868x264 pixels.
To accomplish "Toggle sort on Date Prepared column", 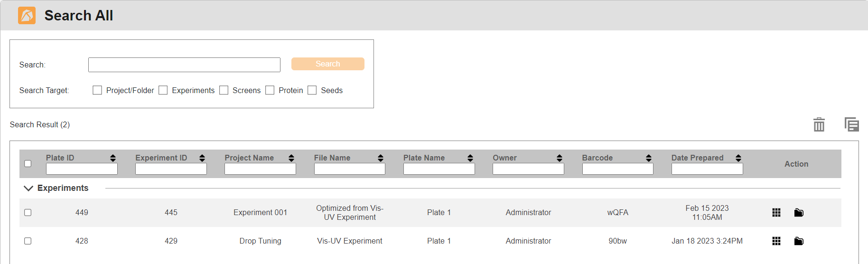I will pyautogui.click(x=738, y=158).
